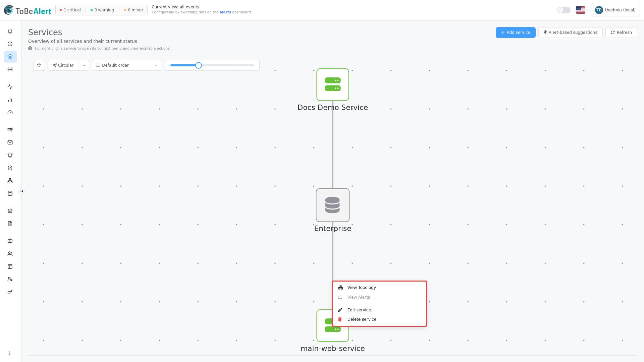The width and height of the screenshot is (644, 362).
Task: Open the mail envelope icon in sidebar
Action: coord(10,142)
